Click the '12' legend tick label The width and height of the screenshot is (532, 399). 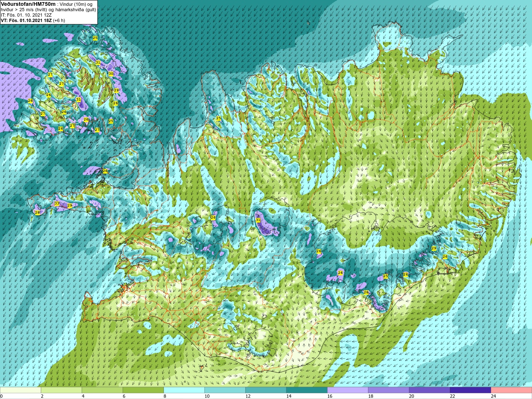click(x=248, y=397)
